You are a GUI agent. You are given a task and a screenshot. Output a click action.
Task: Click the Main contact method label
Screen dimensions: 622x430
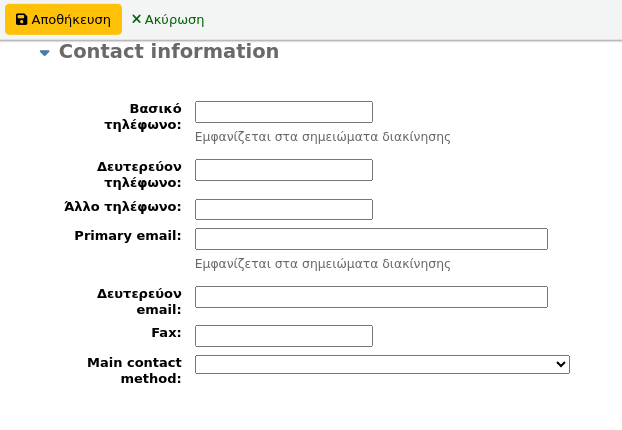[x=135, y=370]
